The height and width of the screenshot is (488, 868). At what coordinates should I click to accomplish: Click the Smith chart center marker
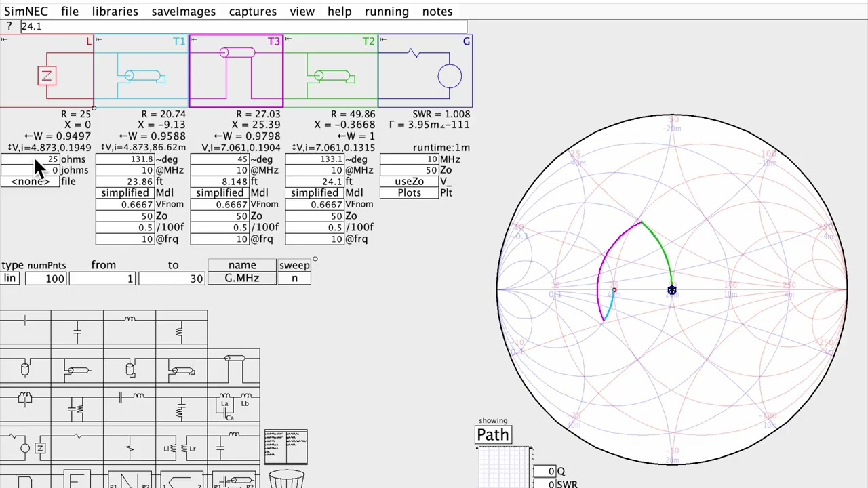671,291
